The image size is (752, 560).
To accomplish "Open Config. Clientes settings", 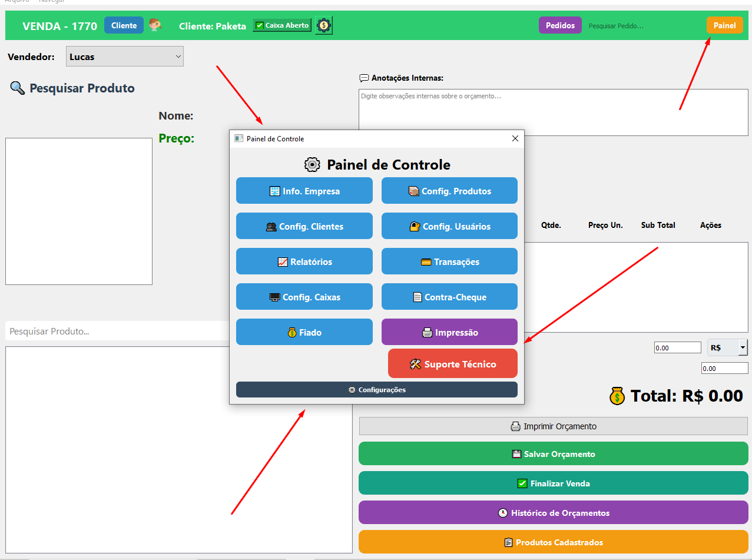I will coord(304,226).
